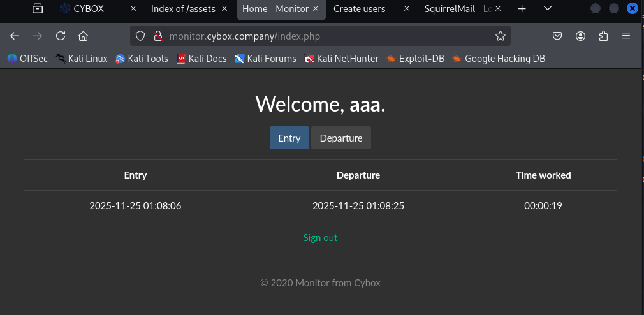Bookmark this page with the star icon

point(501,36)
